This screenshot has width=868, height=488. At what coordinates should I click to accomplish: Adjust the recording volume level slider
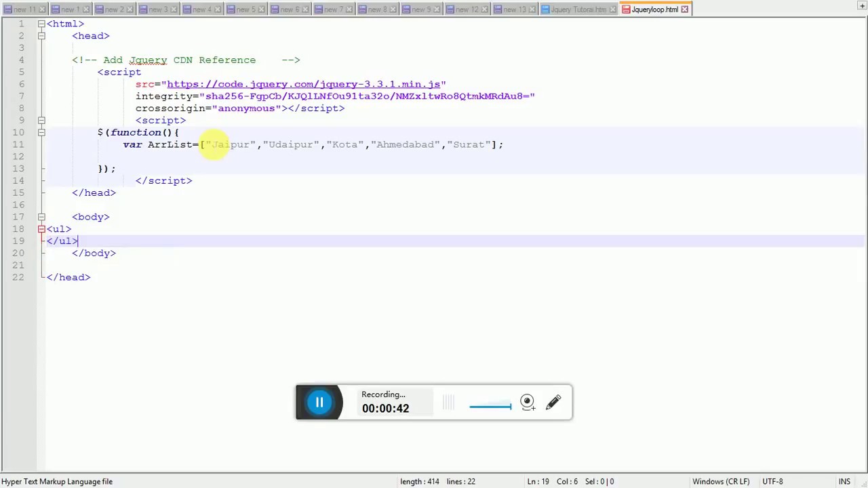click(x=490, y=407)
